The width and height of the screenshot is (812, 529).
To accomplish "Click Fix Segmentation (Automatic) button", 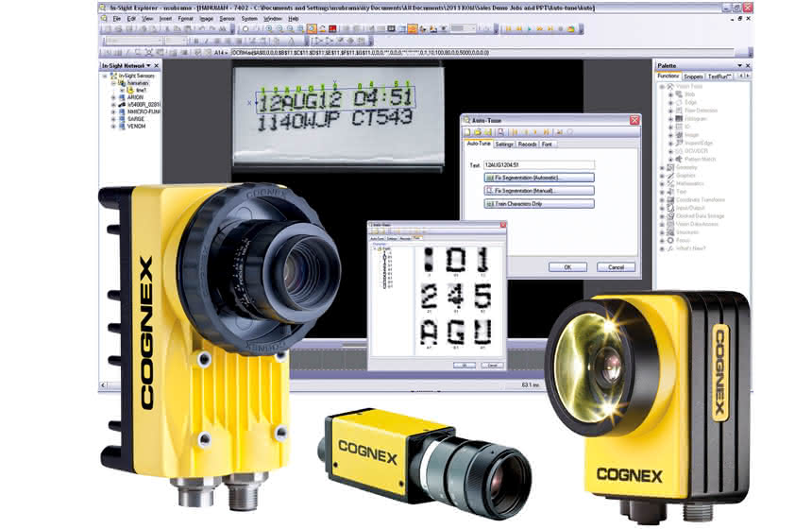I will (x=539, y=178).
